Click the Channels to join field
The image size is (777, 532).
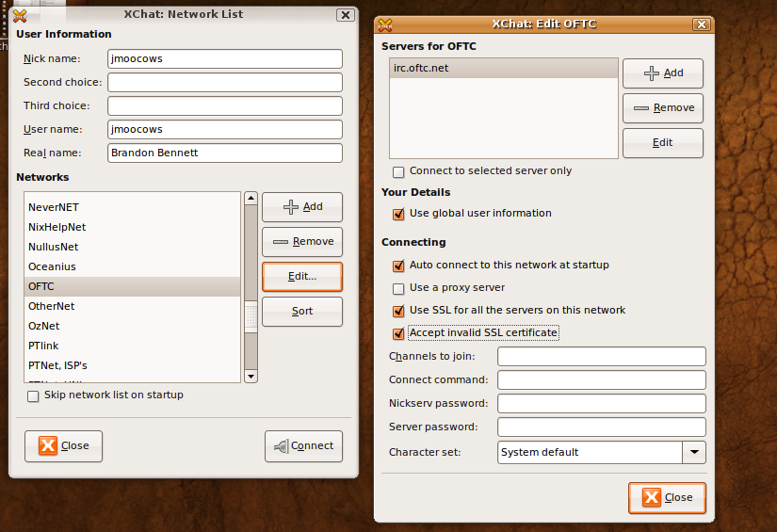point(602,356)
